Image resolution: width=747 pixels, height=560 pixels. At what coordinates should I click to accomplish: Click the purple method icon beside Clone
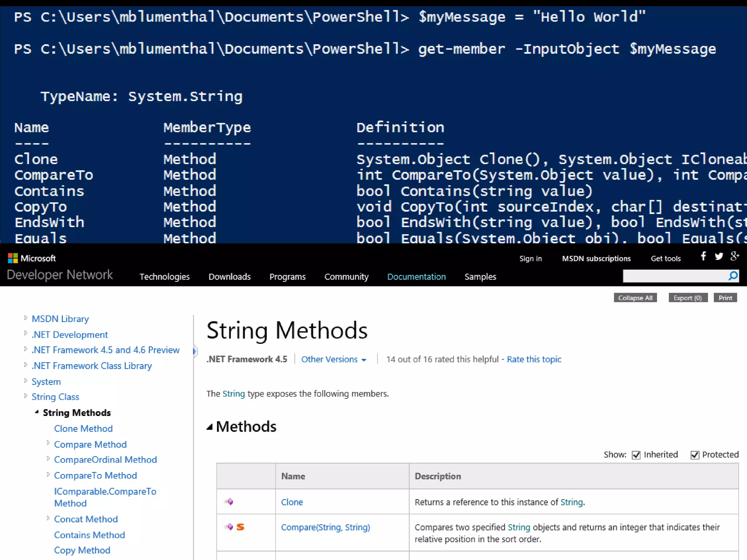[x=229, y=502]
